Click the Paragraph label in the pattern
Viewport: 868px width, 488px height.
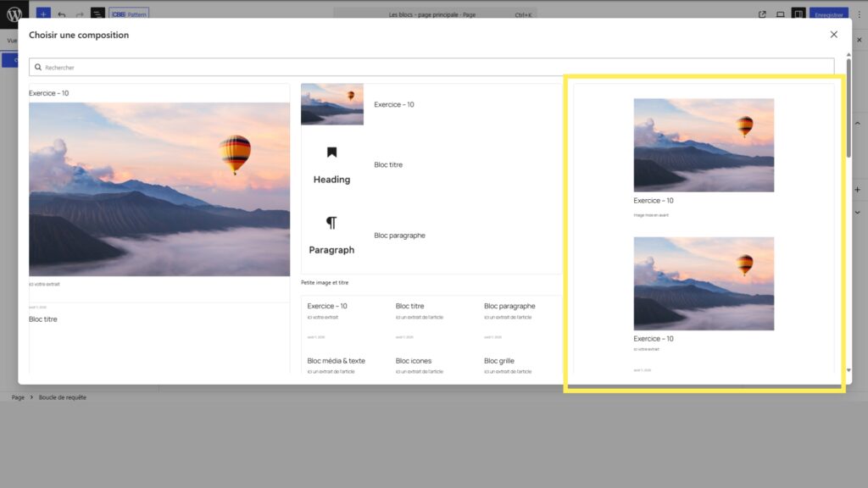[331, 250]
